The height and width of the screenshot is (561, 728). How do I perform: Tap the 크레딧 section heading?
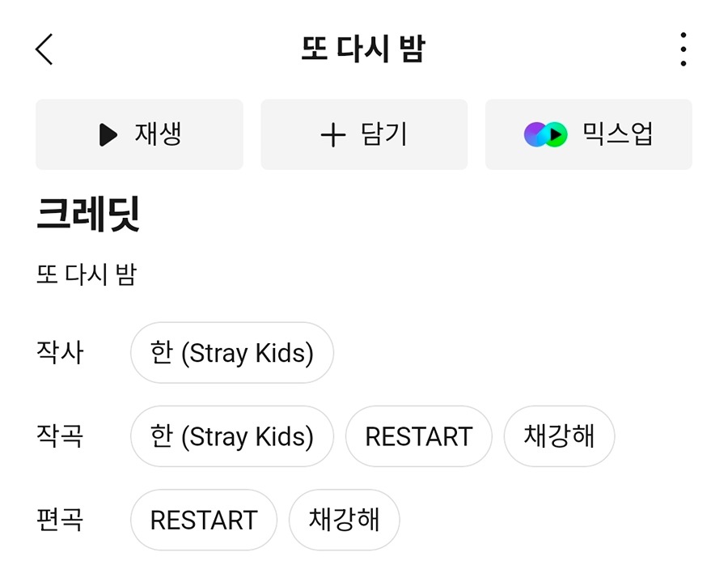pyautogui.click(x=88, y=215)
